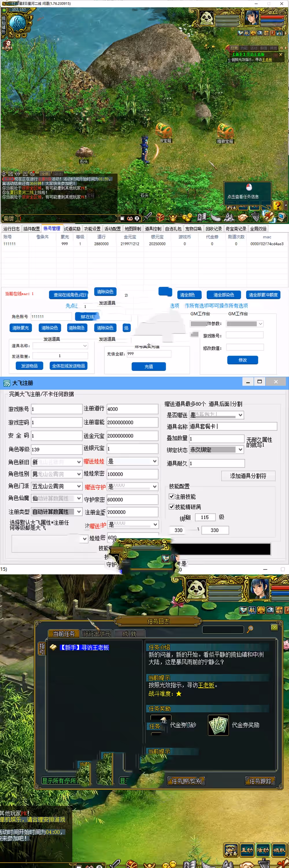This screenshot has height=868, width=289.
Task: Expand the 绑定状态 dropdown
Action: click(240, 449)
